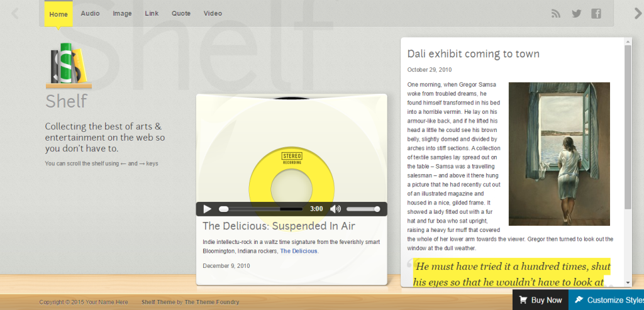Screen dimensions: 644x310
Task: Click the post scrollbar down arrow
Action: 628,283
